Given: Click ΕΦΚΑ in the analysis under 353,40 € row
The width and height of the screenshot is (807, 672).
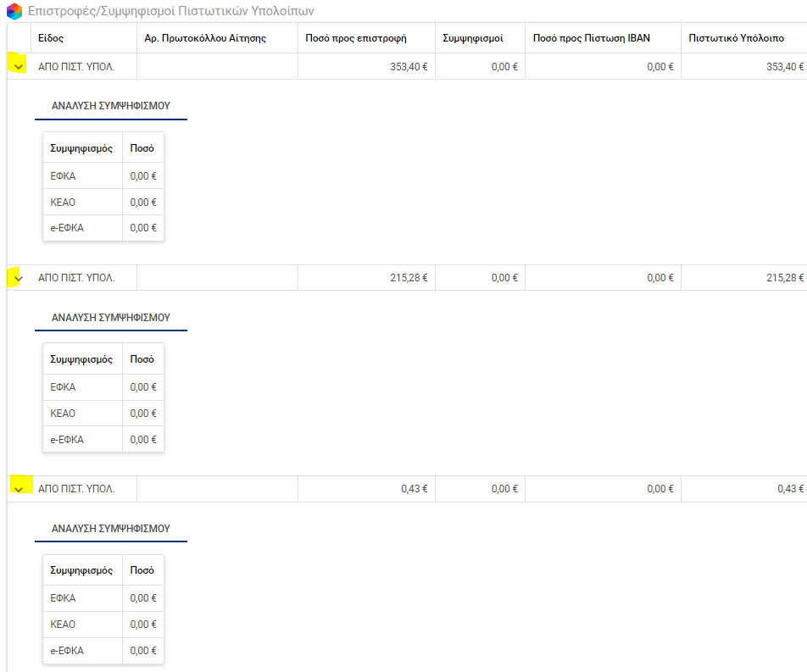Looking at the screenshot, I should (63, 176).
